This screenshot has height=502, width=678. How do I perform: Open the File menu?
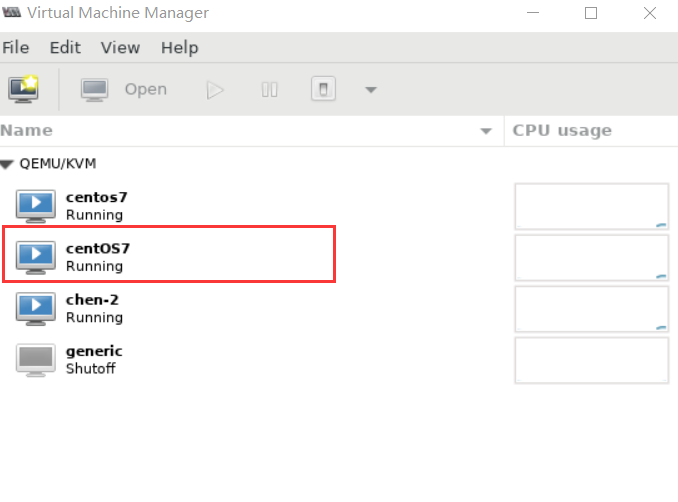pos(16,48)
